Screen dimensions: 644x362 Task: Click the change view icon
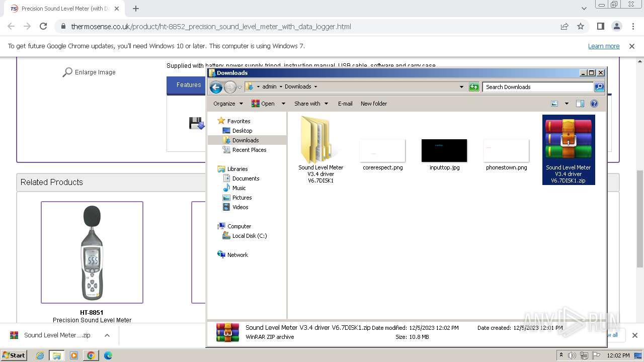tap(554, 104)
